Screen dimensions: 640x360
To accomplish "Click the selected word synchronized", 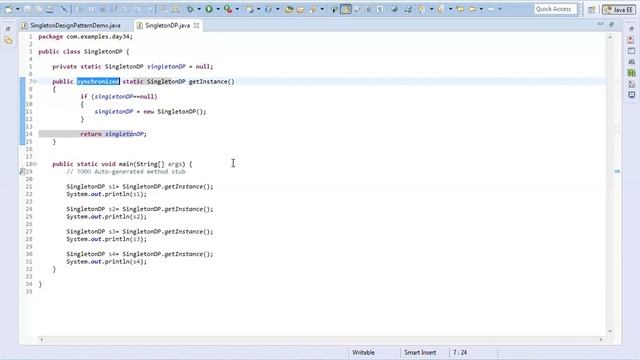I will [98, 82].
